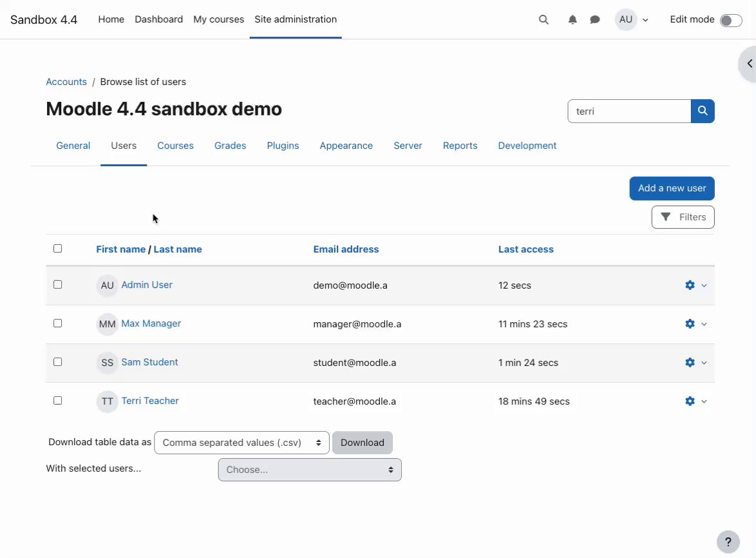Sort by Last access column header
The width and height of the screenshot is (756, 558).
click(x=526, y=249)
